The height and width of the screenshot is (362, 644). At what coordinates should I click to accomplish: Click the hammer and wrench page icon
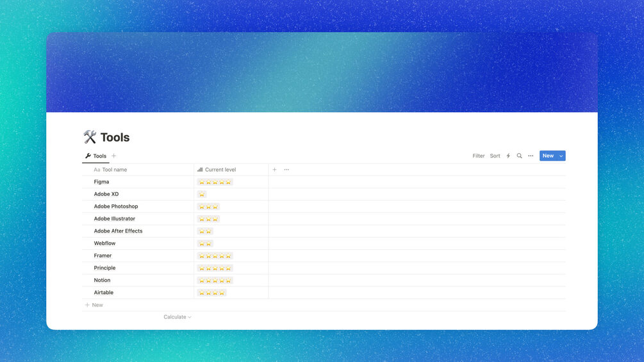pos(90,137)
